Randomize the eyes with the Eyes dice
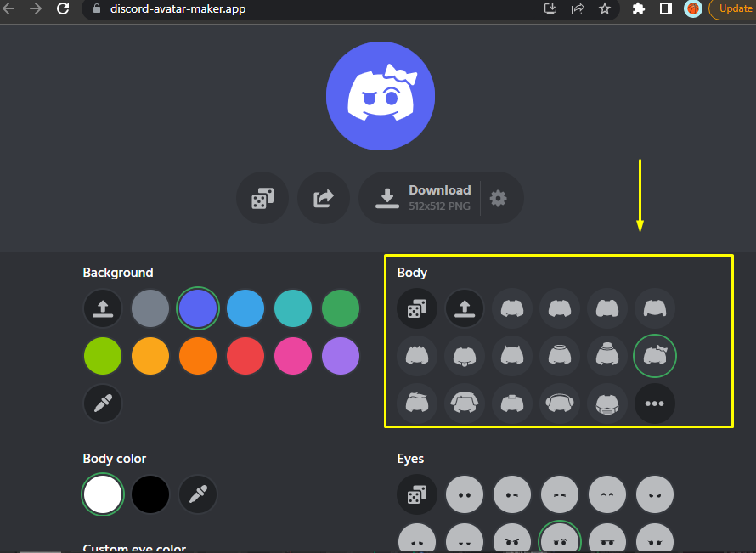 [417, 494]
